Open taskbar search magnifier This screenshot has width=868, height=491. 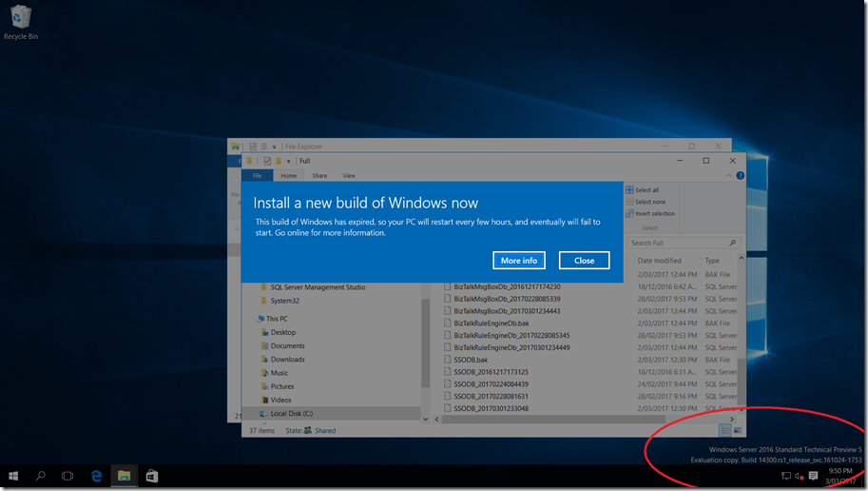tap(41, 476)
